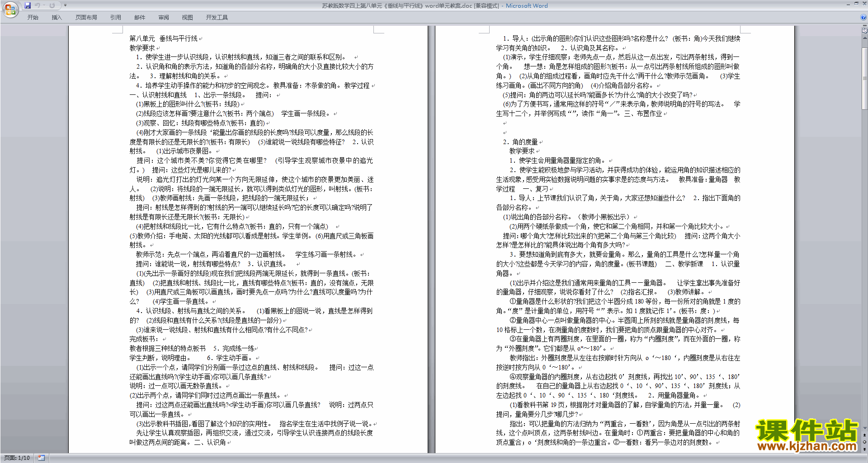The width and height of the screenshot is (868, 463).
Task: Click the Redo icon
Action: click(52, 5)
